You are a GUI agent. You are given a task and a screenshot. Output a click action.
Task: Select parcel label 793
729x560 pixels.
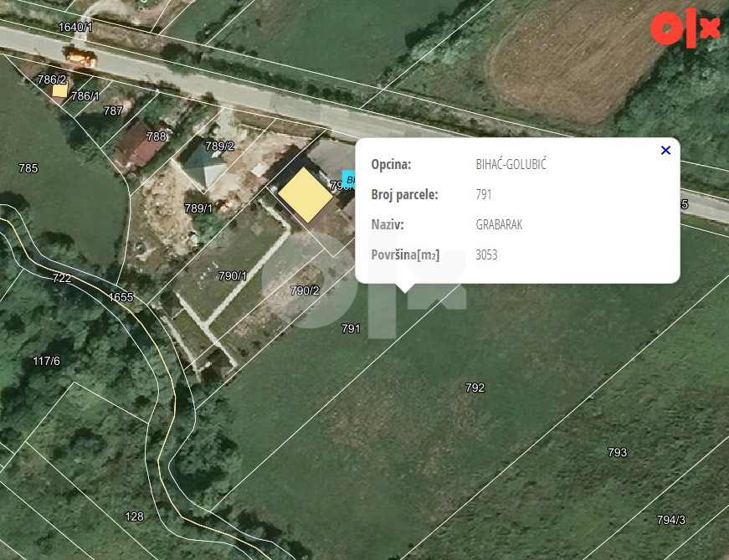pos(617,453)
